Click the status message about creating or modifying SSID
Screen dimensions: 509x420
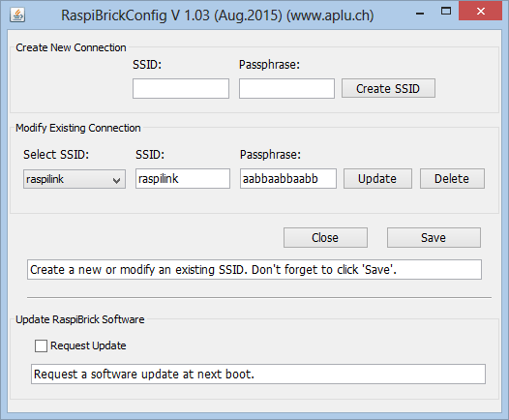pyautogui.click(x=254, y=269)
